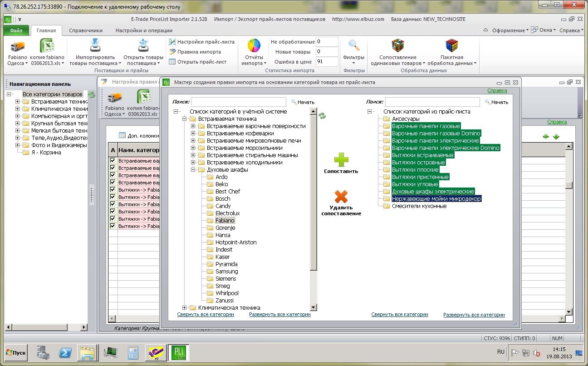Refresh the учётная система category tree
The width and height of the screenshot is (588, 366).
pos(322,116)
